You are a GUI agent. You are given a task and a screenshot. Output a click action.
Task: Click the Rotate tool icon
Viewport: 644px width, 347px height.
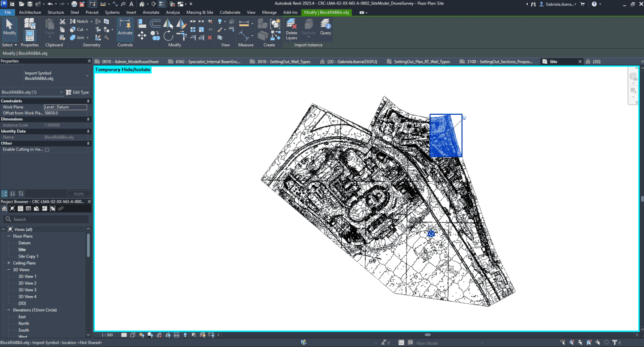coord(168,35)
